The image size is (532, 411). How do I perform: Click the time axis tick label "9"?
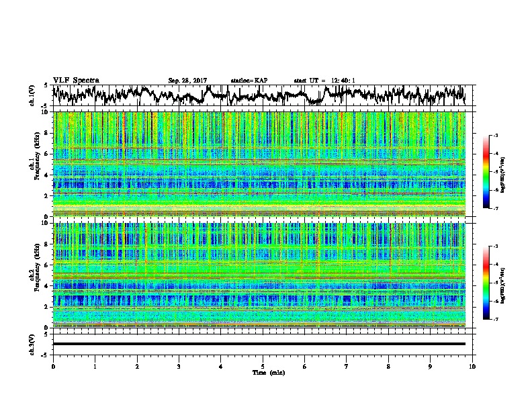click(430, 367)
